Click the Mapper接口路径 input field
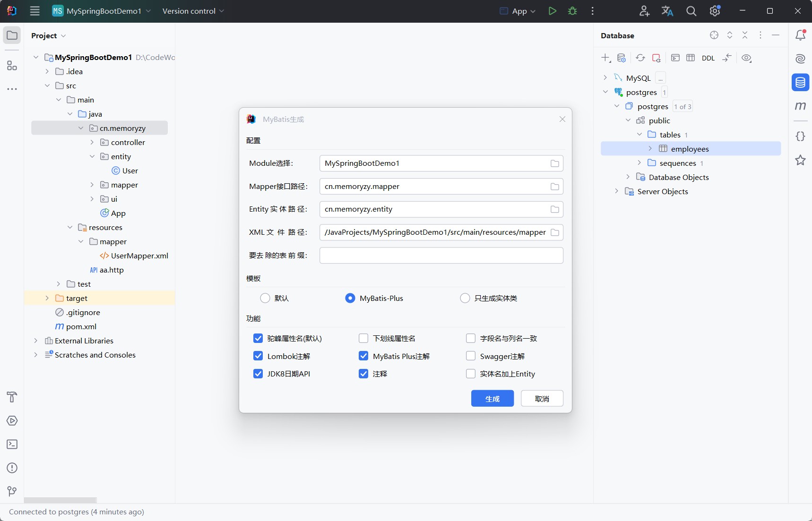Screen dimensions: 812x521 click(441, 186)
